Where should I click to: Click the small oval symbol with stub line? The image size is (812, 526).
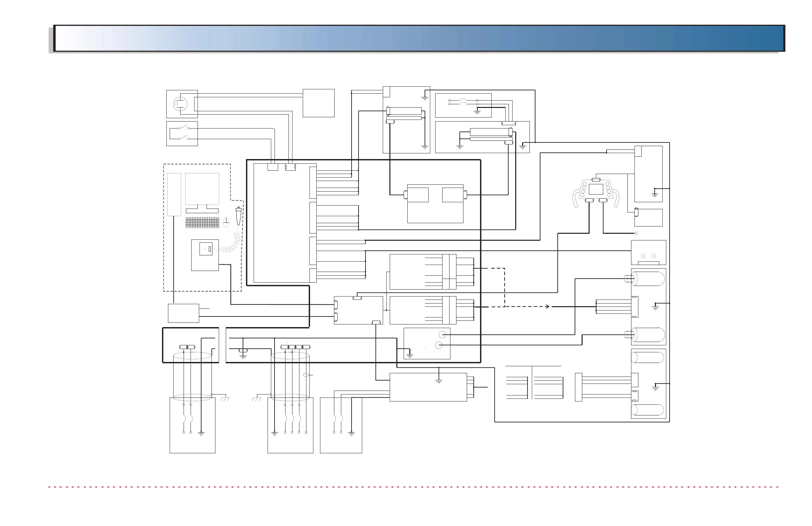tap(306, 375)
